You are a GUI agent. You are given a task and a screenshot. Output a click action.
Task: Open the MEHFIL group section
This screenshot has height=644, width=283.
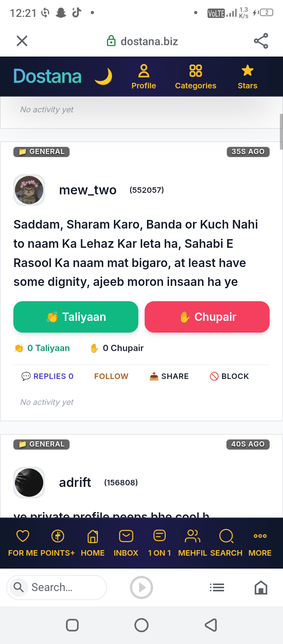[x=193, y=543]
